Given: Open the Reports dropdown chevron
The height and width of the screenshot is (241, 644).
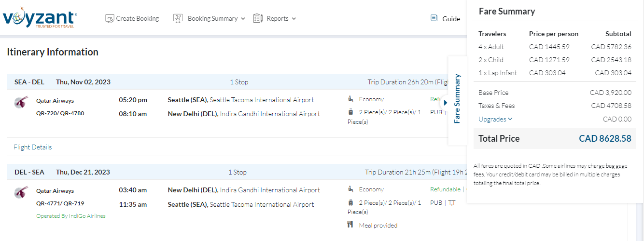Looking at the screenshot, I should point(294,19).
